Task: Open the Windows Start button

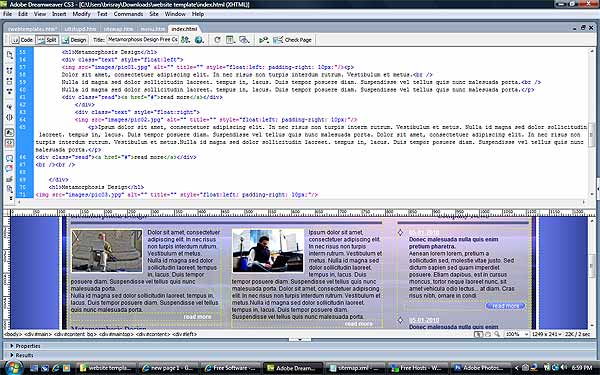Action: [13, 368]
